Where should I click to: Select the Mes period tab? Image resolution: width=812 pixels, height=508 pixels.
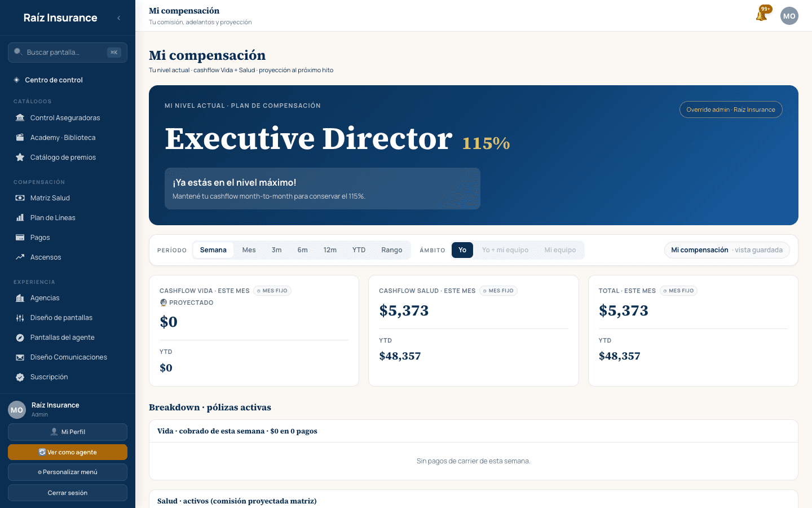click(x=249, y=250)
